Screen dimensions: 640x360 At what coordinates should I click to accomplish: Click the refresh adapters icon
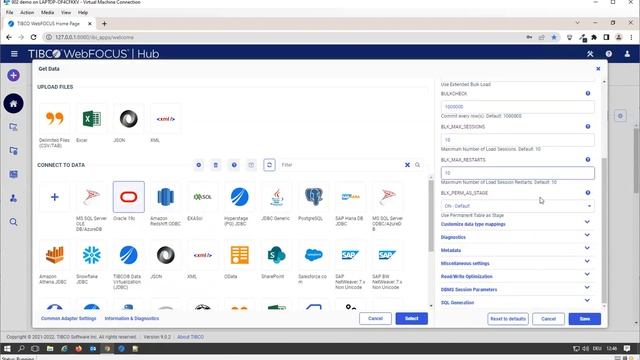click(x=269, y=165)
